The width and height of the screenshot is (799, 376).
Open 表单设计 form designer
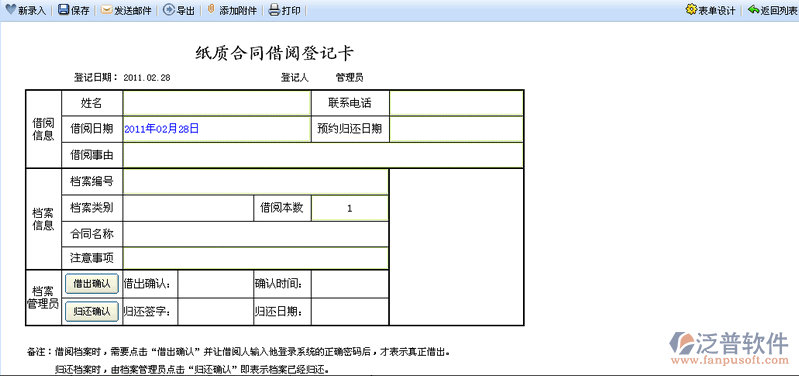(x=716, y=11)
